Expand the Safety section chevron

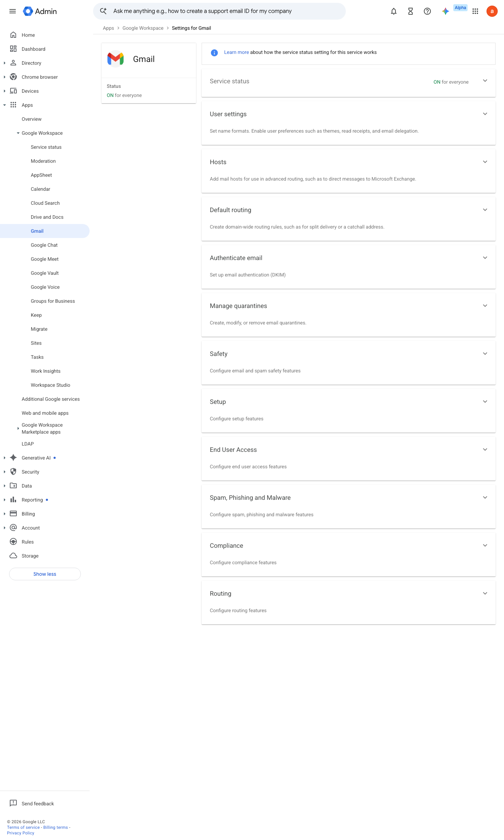click(485, 354)
